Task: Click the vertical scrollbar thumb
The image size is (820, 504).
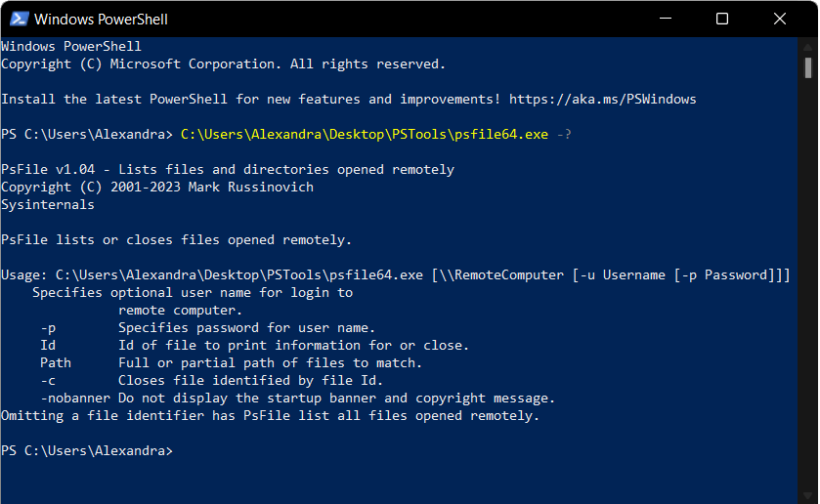Action: [808, 67]
